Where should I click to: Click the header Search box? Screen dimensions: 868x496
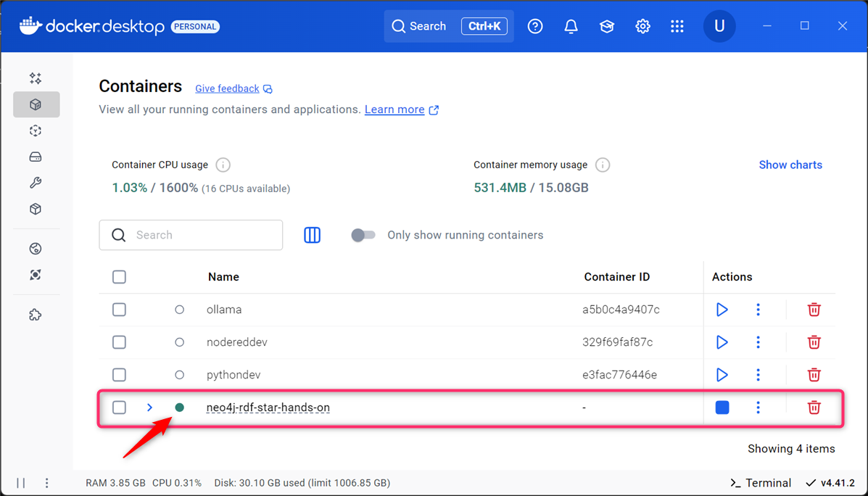449,26
